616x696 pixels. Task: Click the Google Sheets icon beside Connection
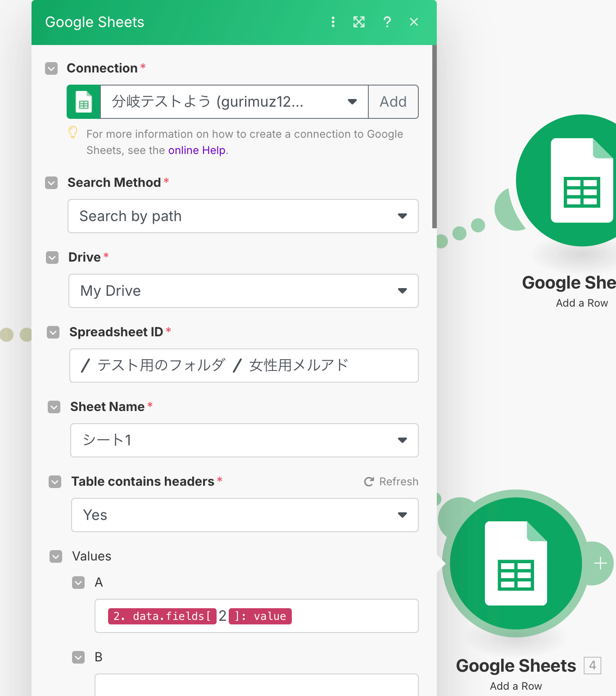84,102
